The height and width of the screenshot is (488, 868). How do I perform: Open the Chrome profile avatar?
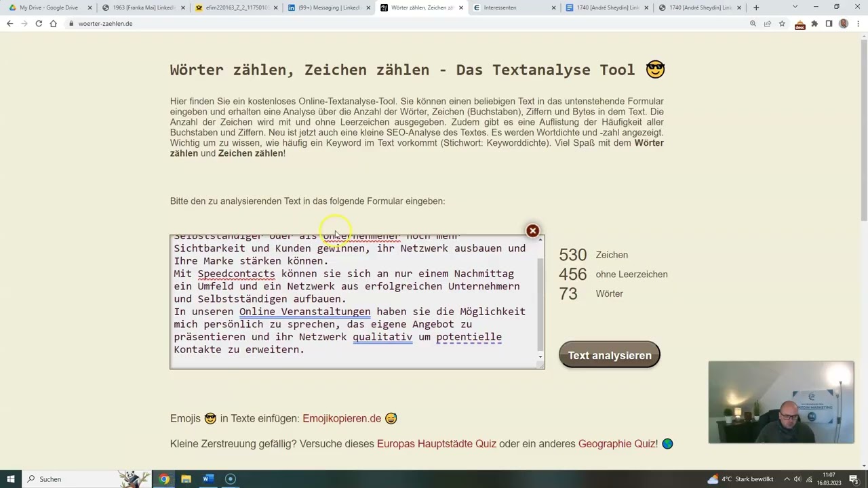tap(844, 23)
